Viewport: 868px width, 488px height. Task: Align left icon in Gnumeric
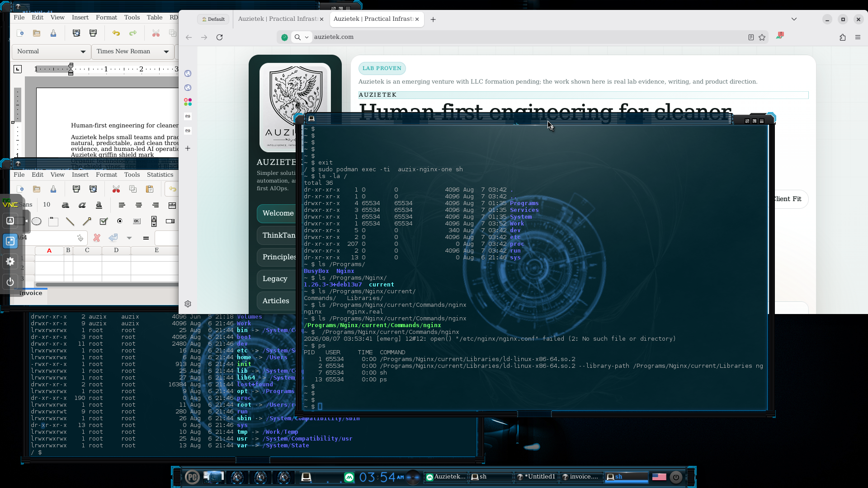pyautogui.click(x=122, y=205)
